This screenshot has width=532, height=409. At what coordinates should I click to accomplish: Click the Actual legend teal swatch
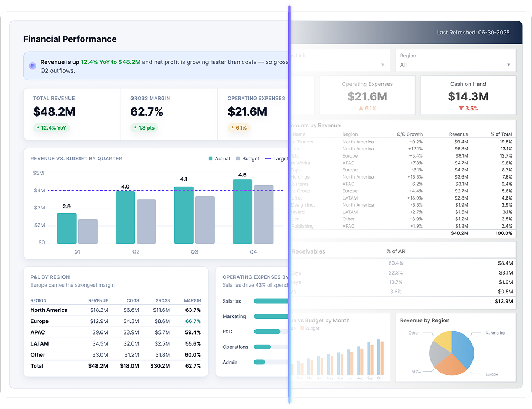pos(210,159)
